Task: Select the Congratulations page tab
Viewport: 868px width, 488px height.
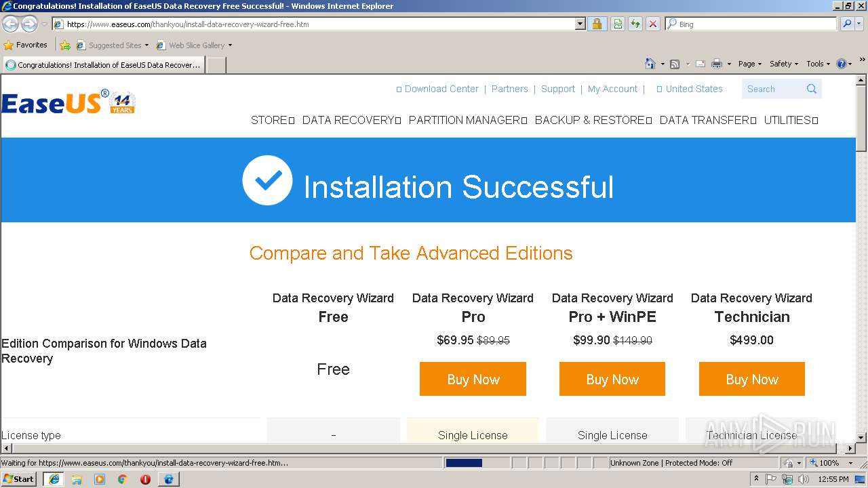Action: tap(104, 65)
